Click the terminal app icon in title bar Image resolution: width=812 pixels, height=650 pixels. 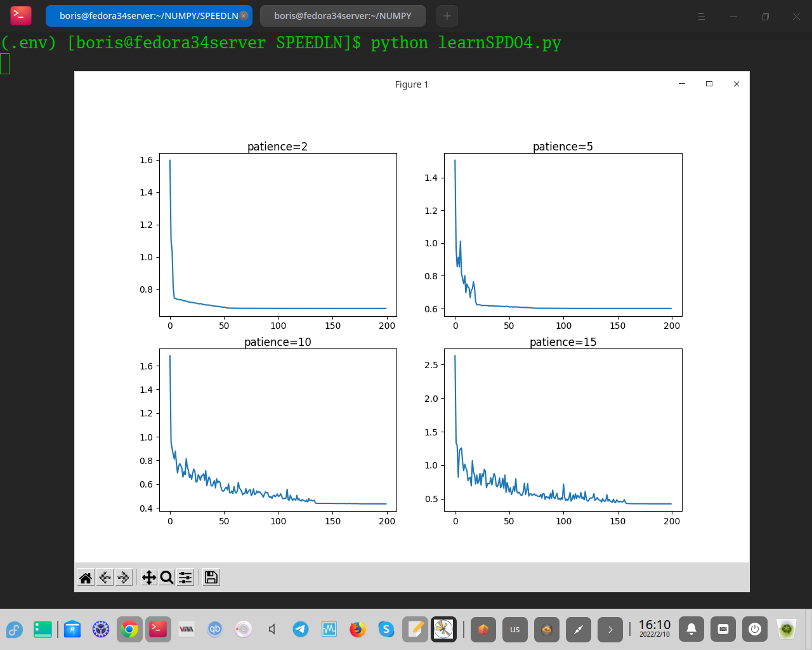click(x=21, y=15)
